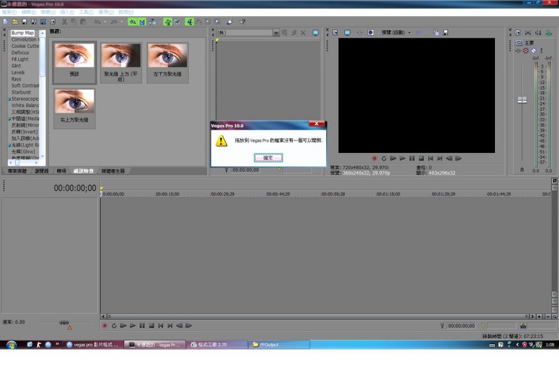Click the Paste clipboard icon
The width and height of the screenshot is (559, 392).
pos(83,22)
